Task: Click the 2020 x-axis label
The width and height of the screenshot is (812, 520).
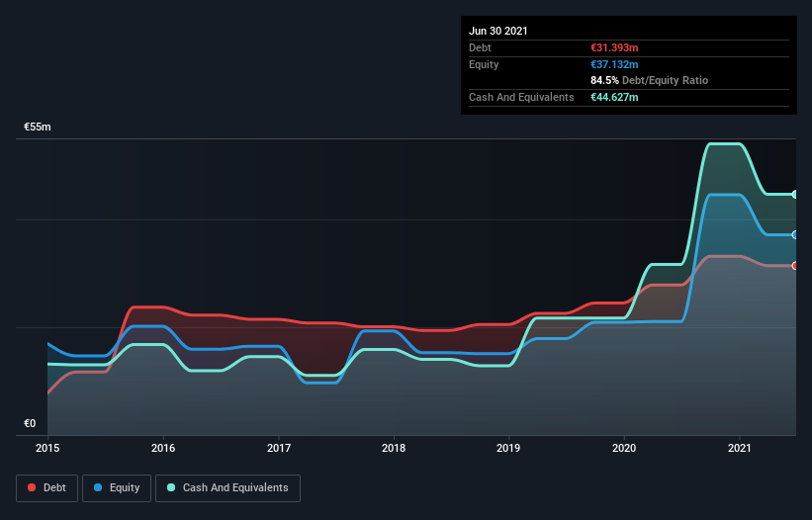Action: click(x=624, y=448)
